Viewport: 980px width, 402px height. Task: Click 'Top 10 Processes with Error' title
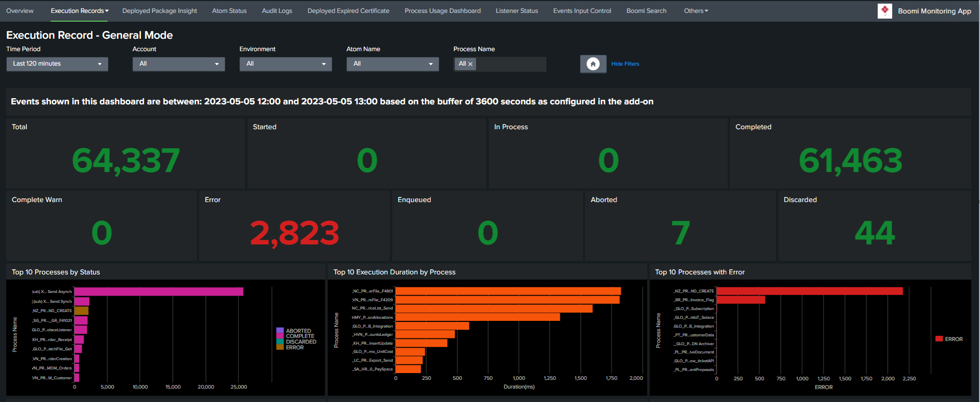[700, 272]
